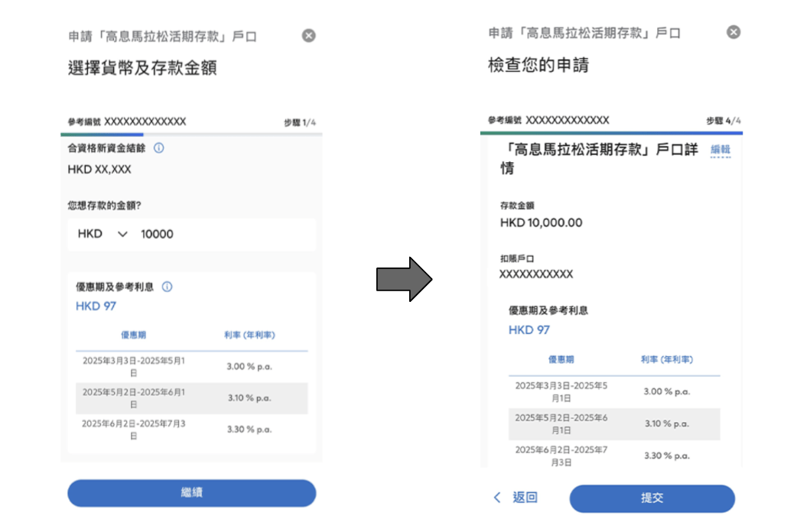Click 2025年3月3日-2025年5月1日 period on review screen
Image resolution: width=797 pixels, height=532 pixels.
point(561,391)
